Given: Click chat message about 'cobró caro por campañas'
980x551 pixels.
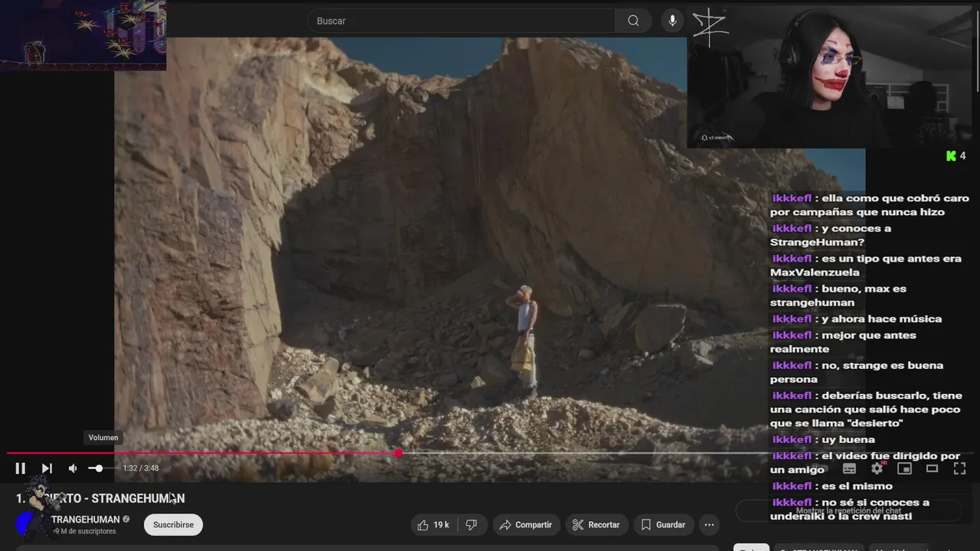Looking at the screenshot, I should [x=870, y=205].
